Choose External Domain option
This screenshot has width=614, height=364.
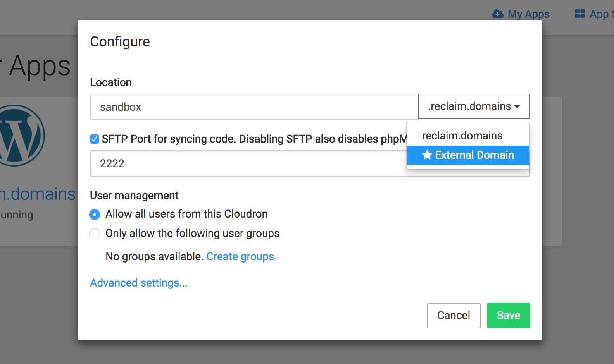click(x=468, y=155)
